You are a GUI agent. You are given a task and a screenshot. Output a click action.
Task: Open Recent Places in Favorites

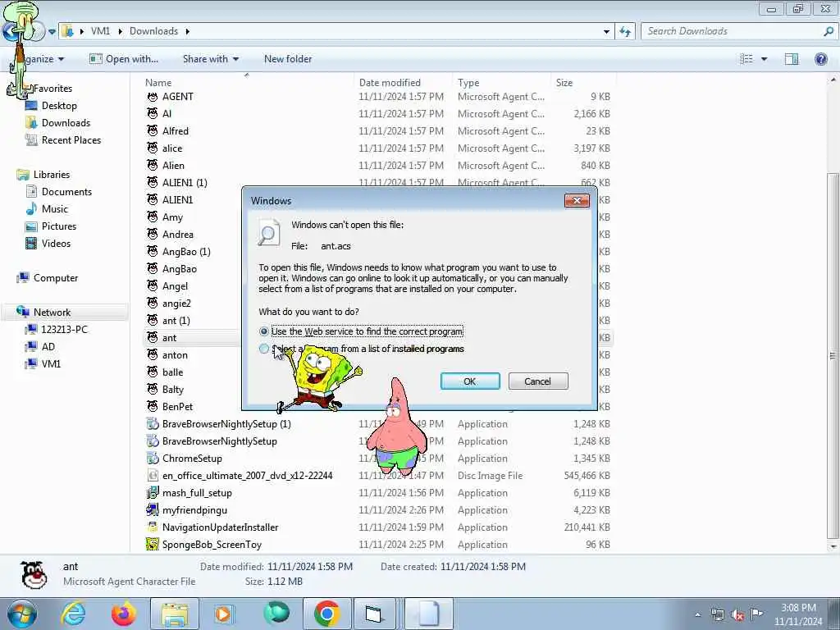coord(71,139)
